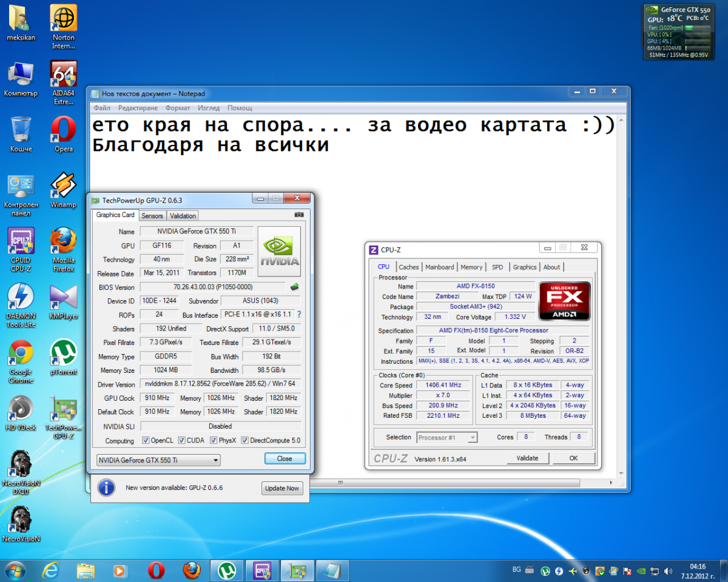Switch to the Sensors tab in GPU-Z

pos(152,216)
